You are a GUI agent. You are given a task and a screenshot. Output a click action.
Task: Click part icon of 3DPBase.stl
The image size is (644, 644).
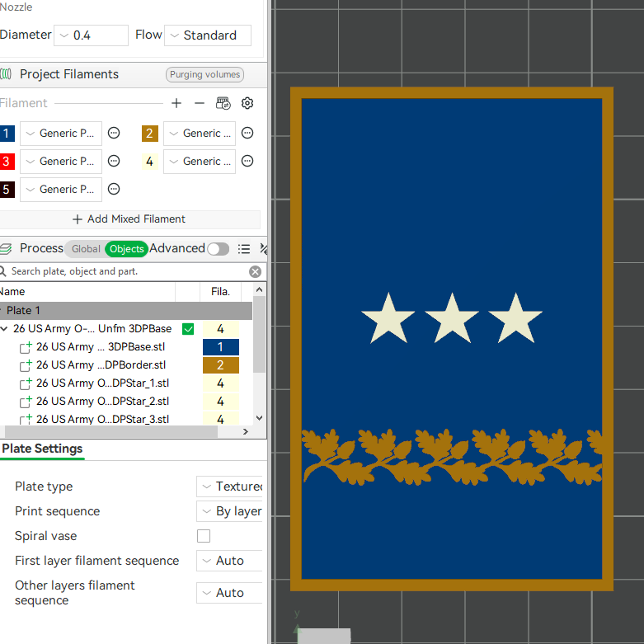(x=26, y=347)
